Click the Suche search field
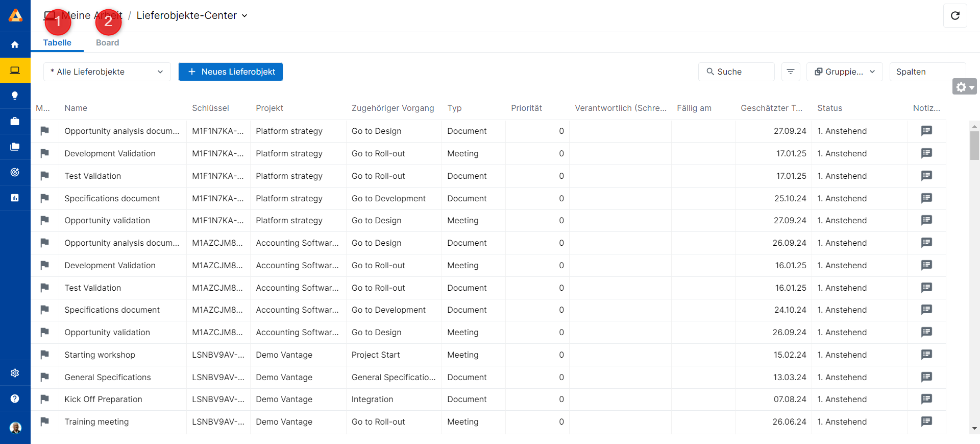Viewport: 980px width, 444px height. click(x=736, y=72)
